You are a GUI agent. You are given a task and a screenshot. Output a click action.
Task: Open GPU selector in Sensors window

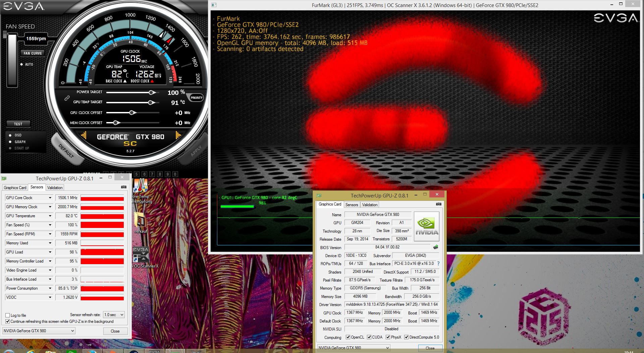(x=39, y=331)
